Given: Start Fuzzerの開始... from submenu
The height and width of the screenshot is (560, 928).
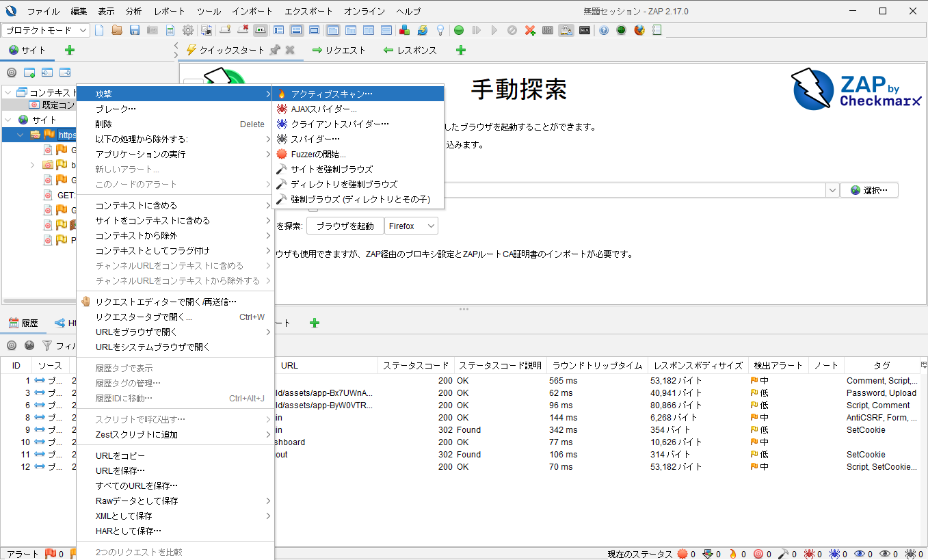Looking at the screenshot, I should pyautogui.click(x=358, y=154).
